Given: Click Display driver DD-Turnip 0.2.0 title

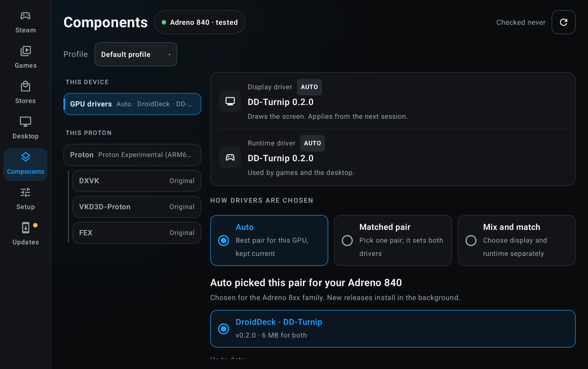Looking at the screenshot, I should click(x=281, y=102).
